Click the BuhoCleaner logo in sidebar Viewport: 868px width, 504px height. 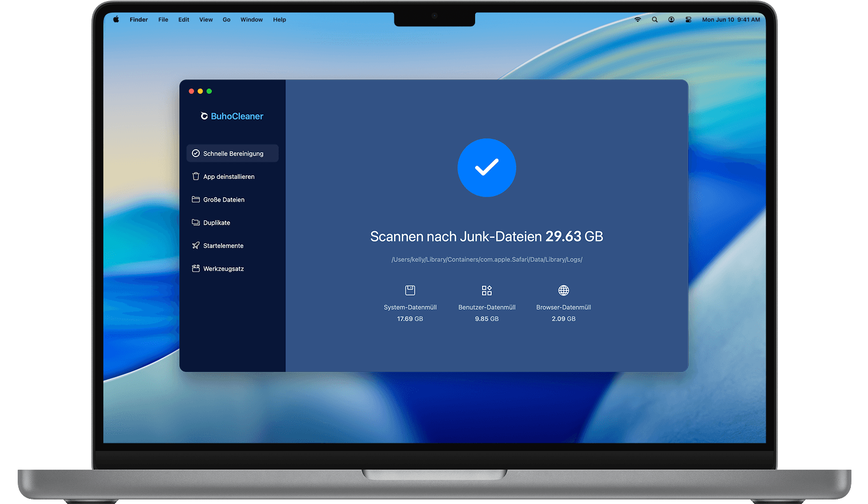click(232, 116)
